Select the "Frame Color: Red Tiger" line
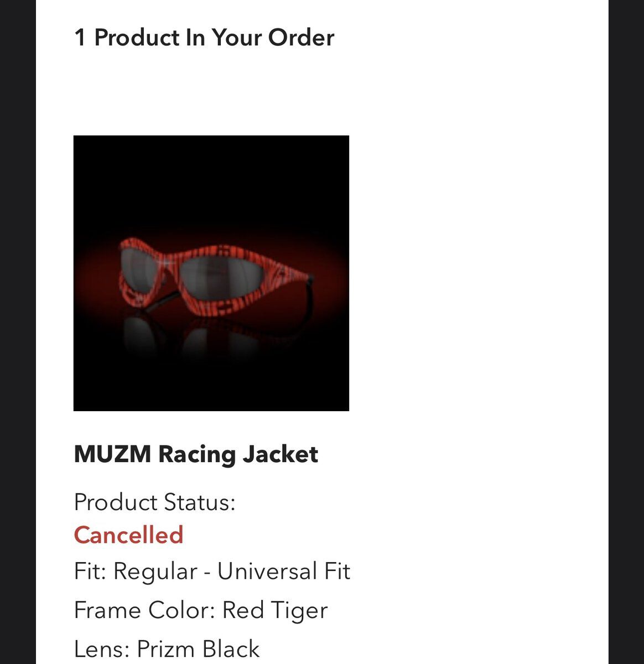The width and height of the screenshot is (644, 664). coord(200,610)
